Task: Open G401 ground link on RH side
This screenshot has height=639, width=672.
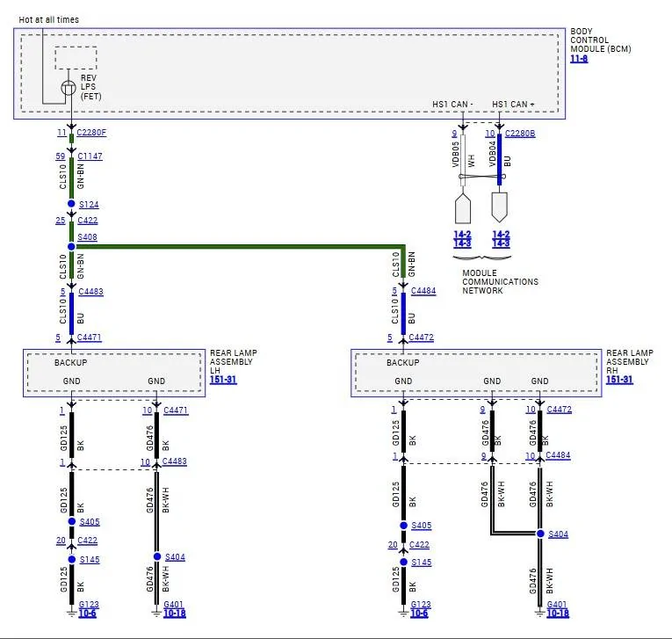Action: [x=557, y=604]
